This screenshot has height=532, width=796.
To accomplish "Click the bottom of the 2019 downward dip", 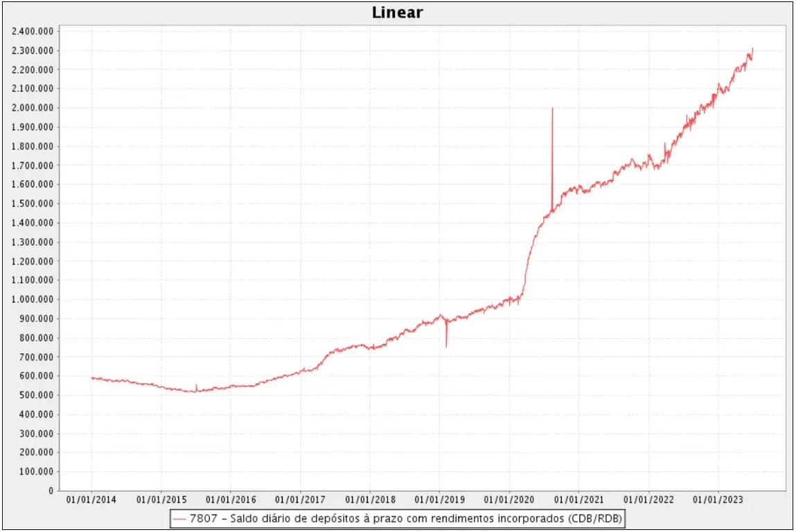I will click(446, 346).
